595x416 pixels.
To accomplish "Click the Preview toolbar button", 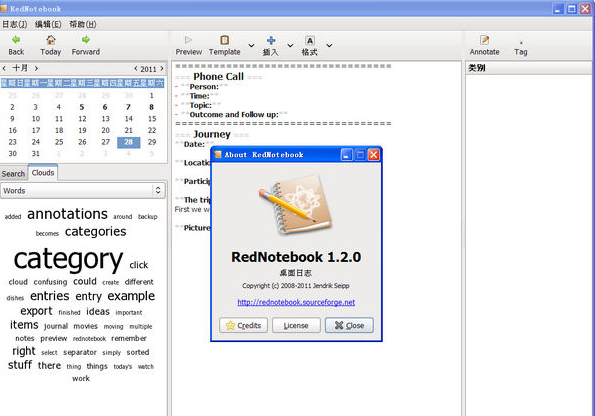I will click(x=189, y=46).
